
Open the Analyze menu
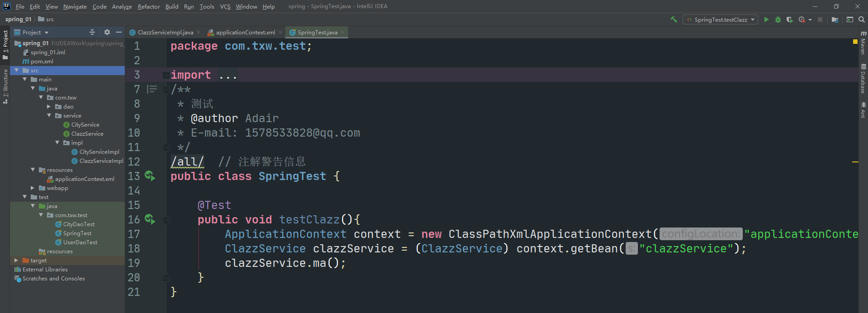[x=122, y=6]
